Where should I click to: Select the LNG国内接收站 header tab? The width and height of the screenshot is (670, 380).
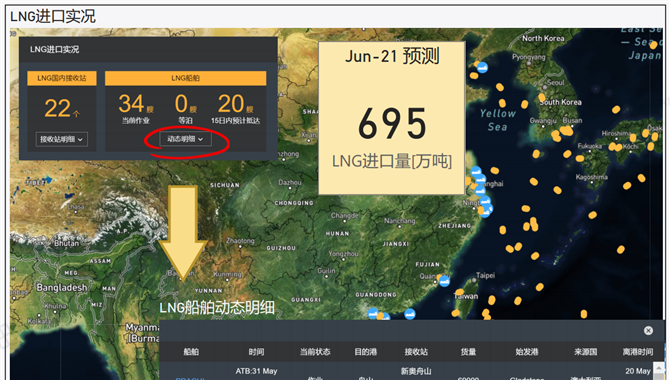[62, 78]
